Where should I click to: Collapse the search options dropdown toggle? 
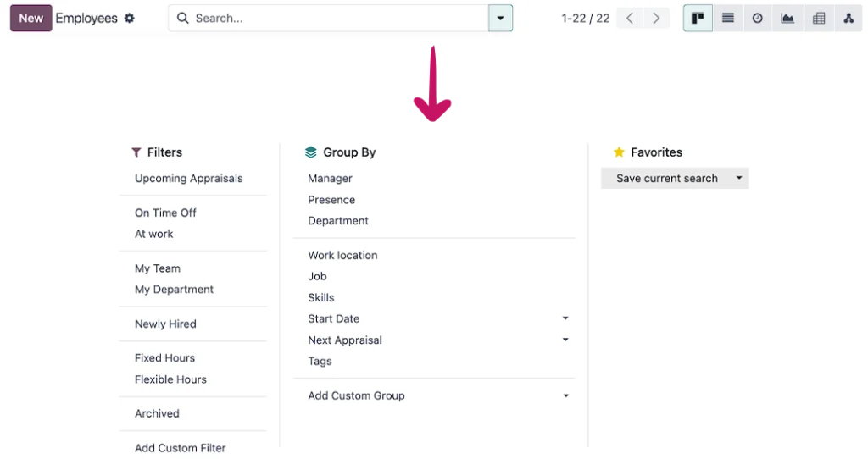tap(500, 19)
